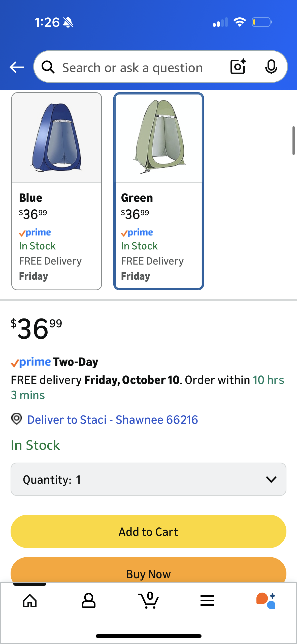Click the Quantity dropdown chevron arrow
The width and height of the screenshot is (297, 644).
point(271,479)
